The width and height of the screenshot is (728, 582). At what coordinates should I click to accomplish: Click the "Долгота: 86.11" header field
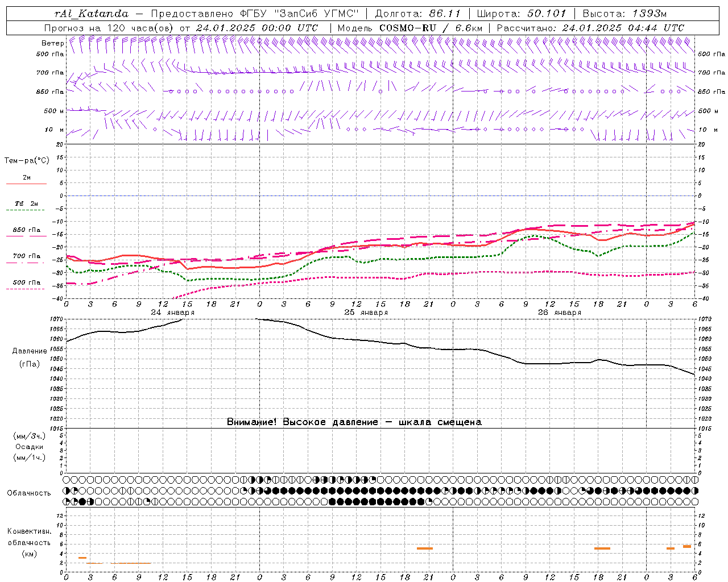418,14
